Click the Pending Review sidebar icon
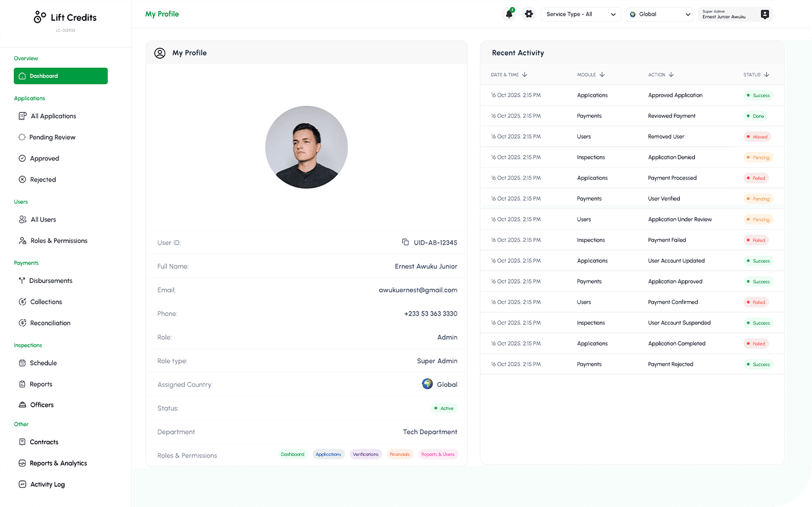 22,137
